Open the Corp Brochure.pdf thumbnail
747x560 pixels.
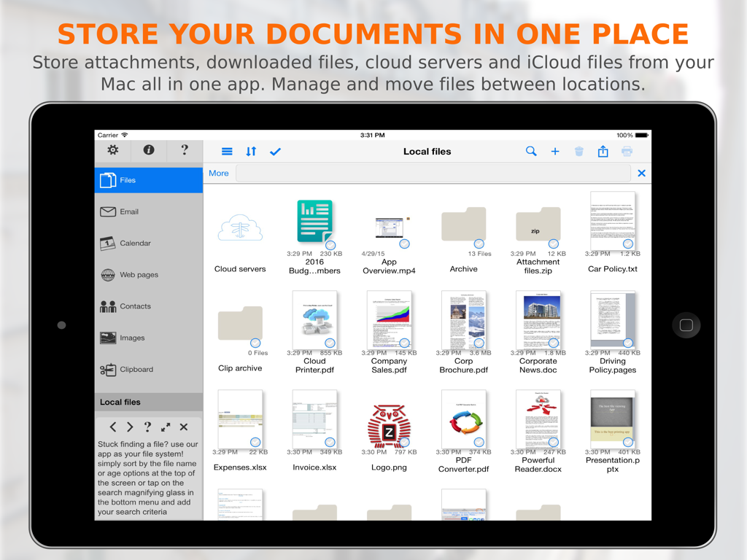tap(463, 319)
